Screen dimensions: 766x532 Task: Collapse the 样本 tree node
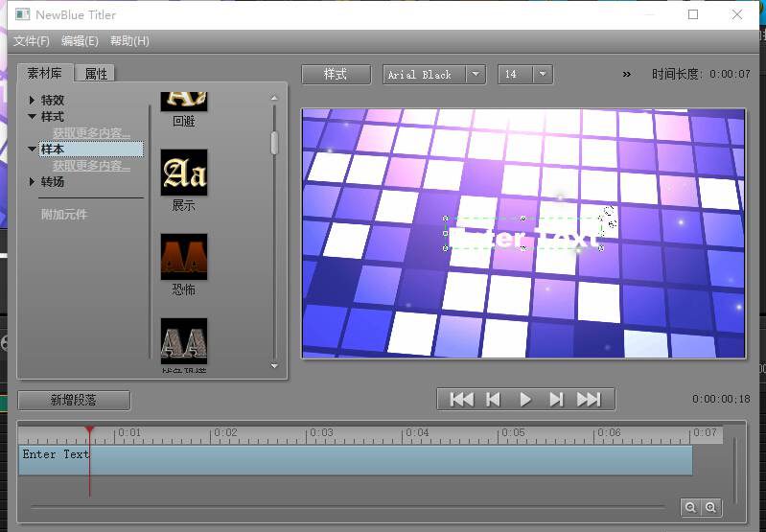(32, 149)
